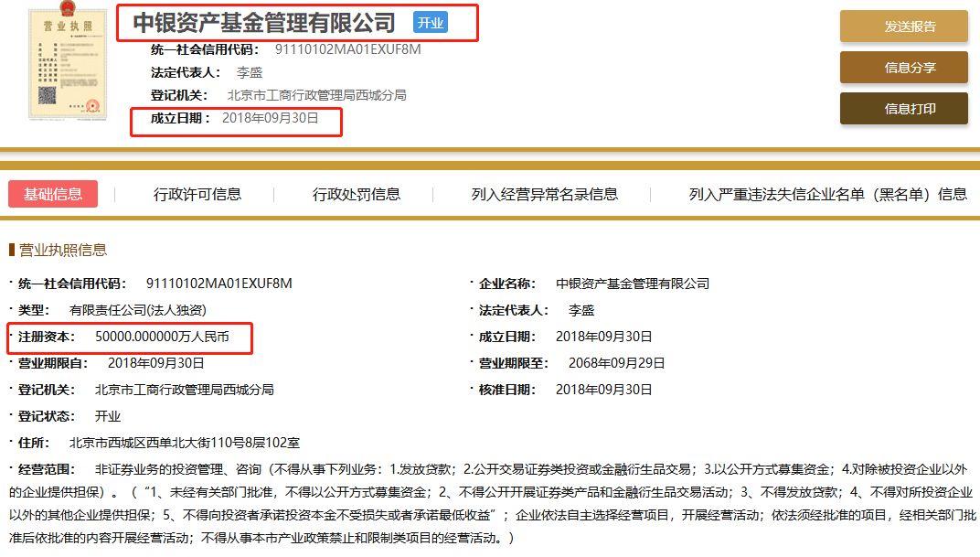Select the 基础信息 tab
980x557 pixels.
click(x=53, y=194)
